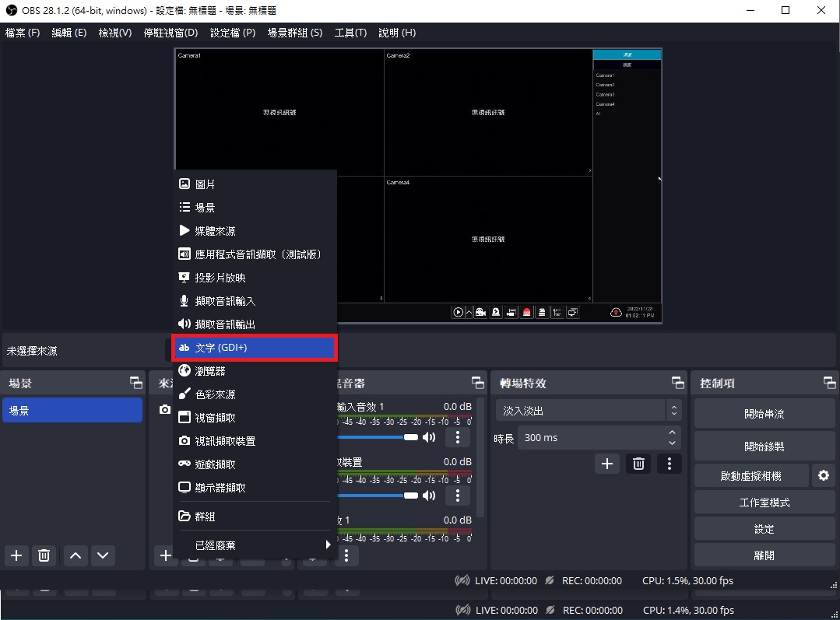Open the 停駐視窗(D) menu
The height and width of the screenshot is (620, 840).
click(x=171, y=33)
